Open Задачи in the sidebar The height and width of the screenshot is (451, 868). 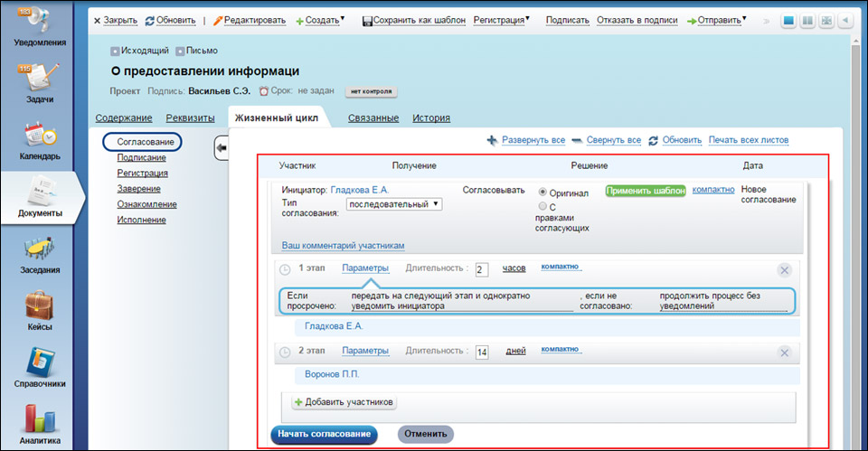[39, 83]
